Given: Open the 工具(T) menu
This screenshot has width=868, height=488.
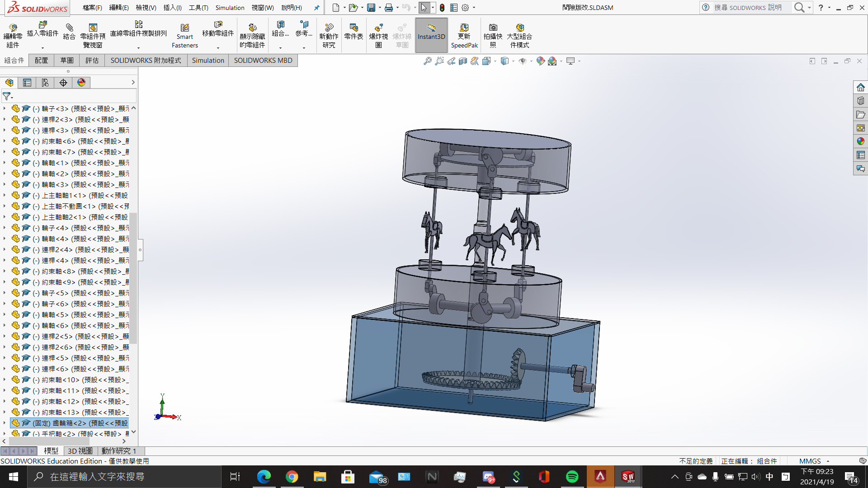Looking at the screenshot, I should coord(198,8).
